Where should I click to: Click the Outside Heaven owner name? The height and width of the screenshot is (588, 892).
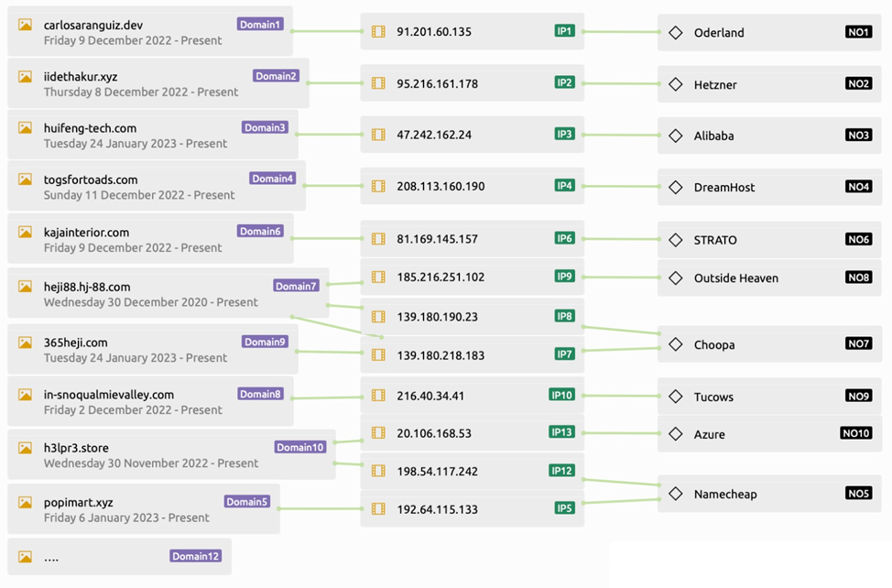[736, 278]
